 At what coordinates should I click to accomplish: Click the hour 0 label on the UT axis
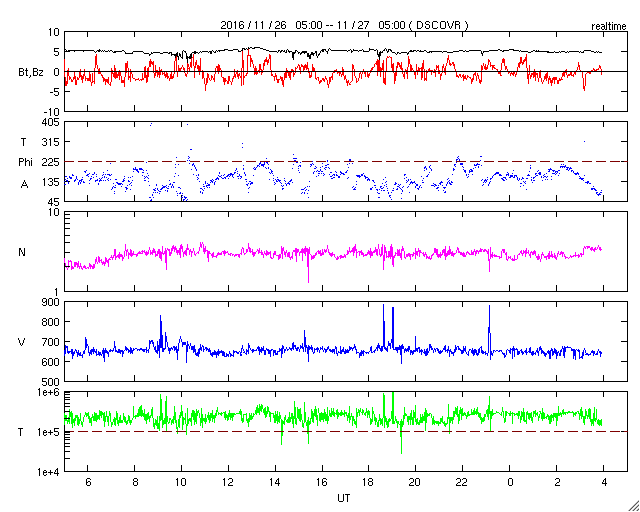tap(510, 482)
